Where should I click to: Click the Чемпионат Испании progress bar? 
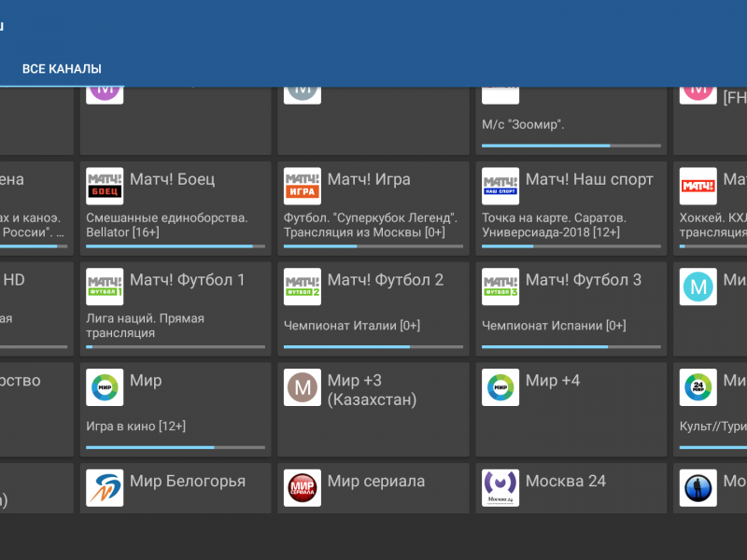pos(571,346)
